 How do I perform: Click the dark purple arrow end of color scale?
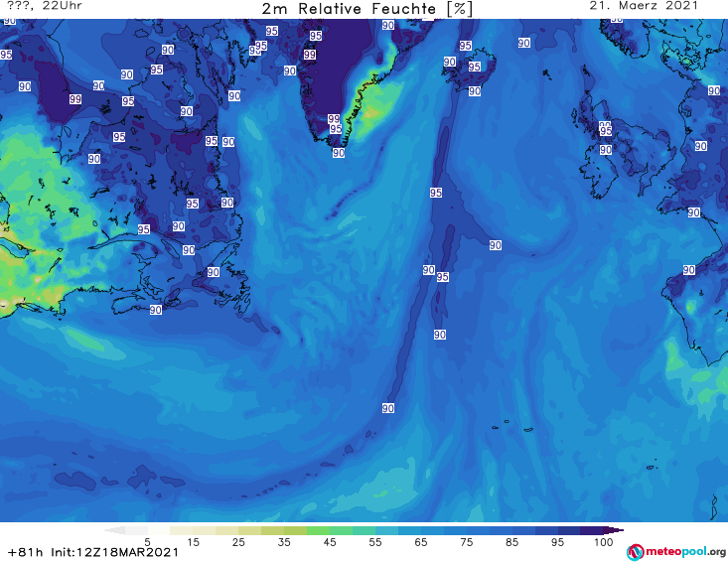click(x=614, y=530)
